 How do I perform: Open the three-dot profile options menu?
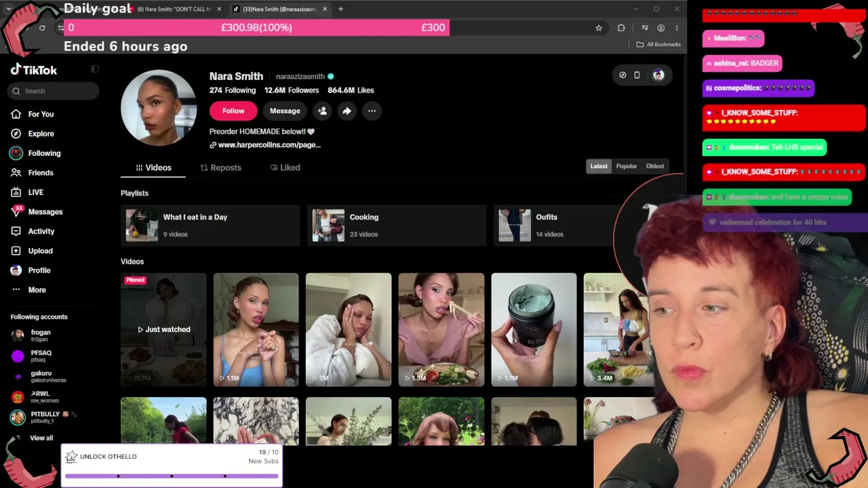point(372,111)
